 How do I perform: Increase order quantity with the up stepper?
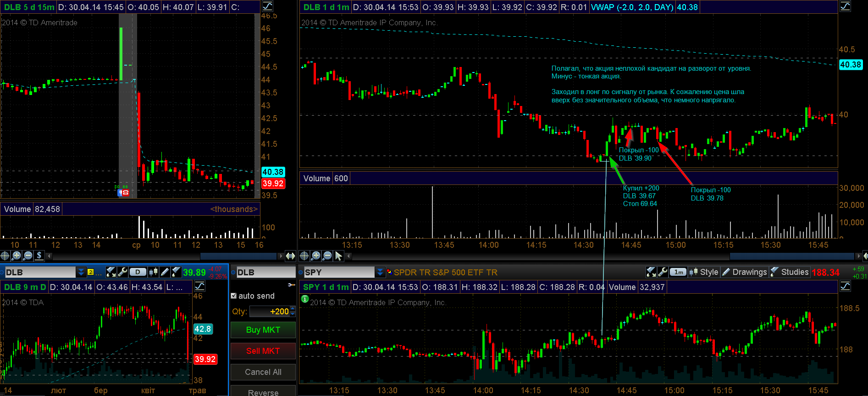293,309
